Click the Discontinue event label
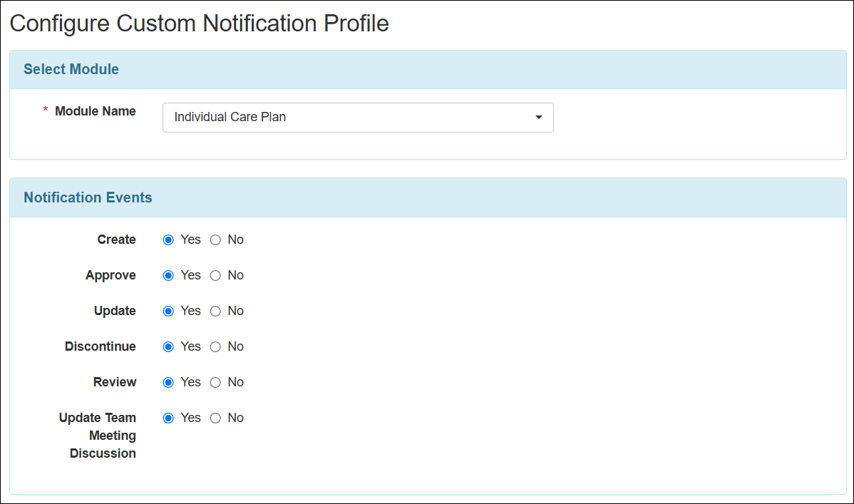This screenshot has width=854, height=504. click(101, 346)
